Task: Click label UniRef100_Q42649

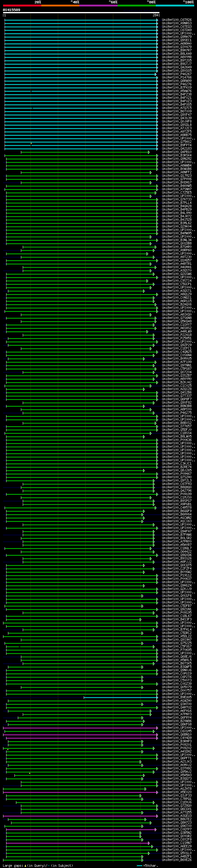Action: 177,67
